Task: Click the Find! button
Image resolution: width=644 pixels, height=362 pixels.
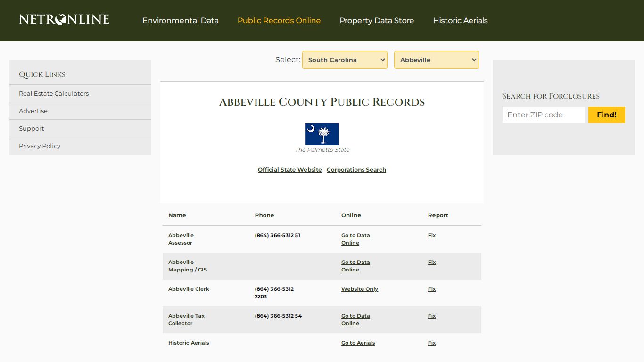Action: click(607, 115)
